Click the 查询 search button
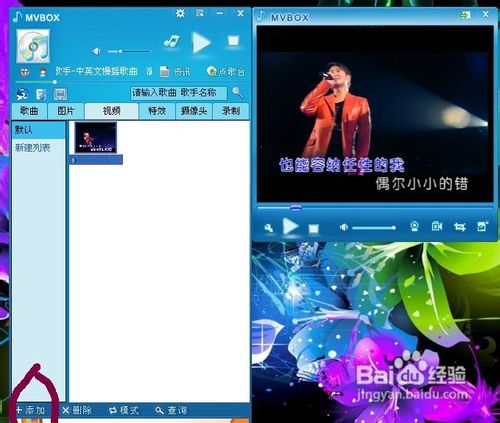500x423 pixels. point(171,410)
